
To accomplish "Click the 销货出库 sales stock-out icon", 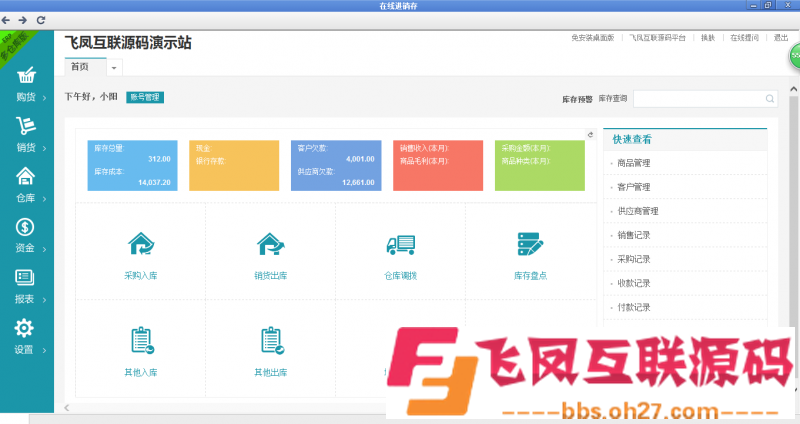I will (270, 243).
